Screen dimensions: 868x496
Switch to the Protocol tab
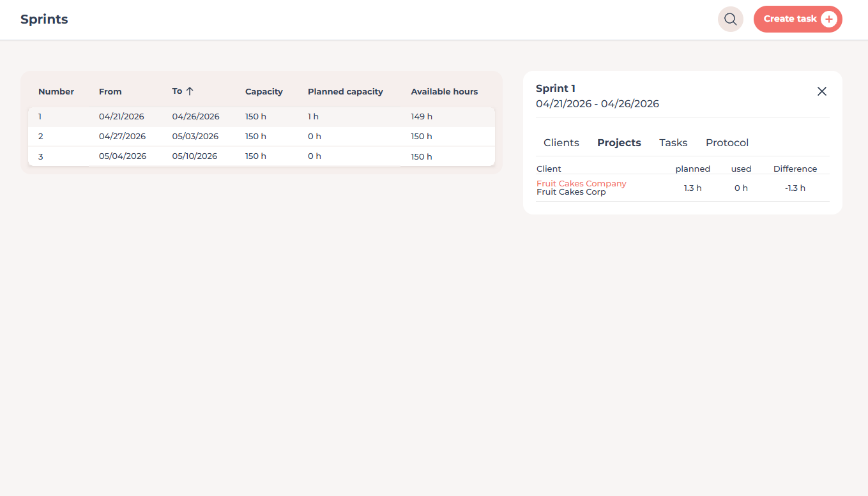coord(727,143)
